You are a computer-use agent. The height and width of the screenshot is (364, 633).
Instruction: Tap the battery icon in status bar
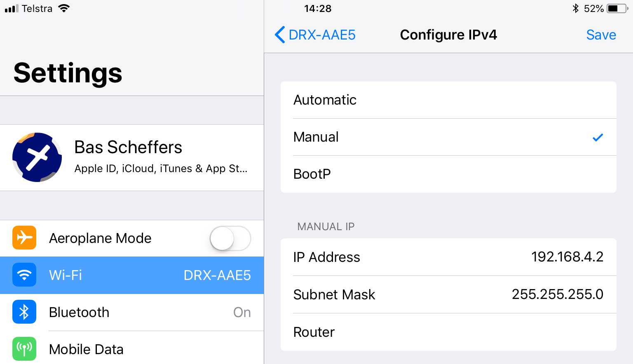click(617, 8)
